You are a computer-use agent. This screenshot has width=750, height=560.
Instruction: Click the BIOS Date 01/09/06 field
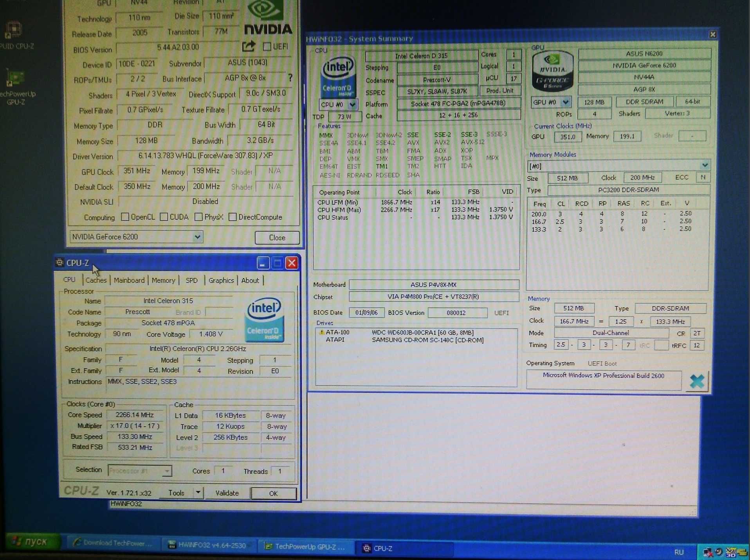tap(366, 312)
